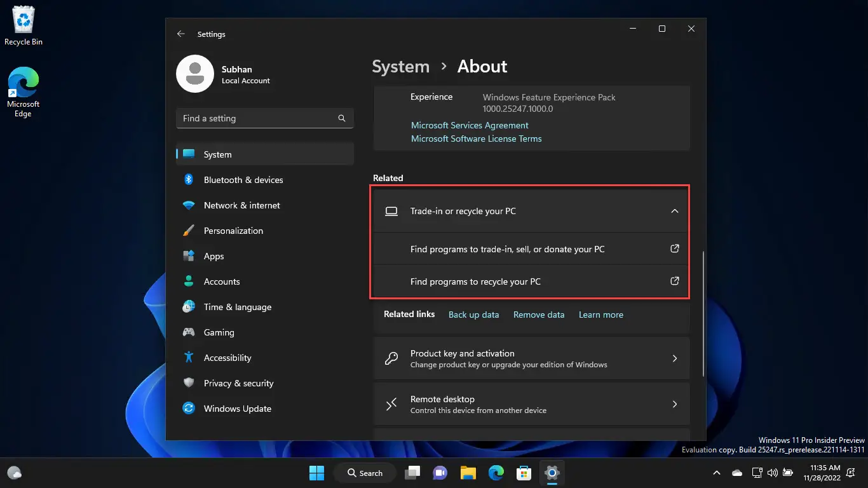Open the Windows Start button
The width and height of the screenshot is (868, 488).
coord(316,473)
